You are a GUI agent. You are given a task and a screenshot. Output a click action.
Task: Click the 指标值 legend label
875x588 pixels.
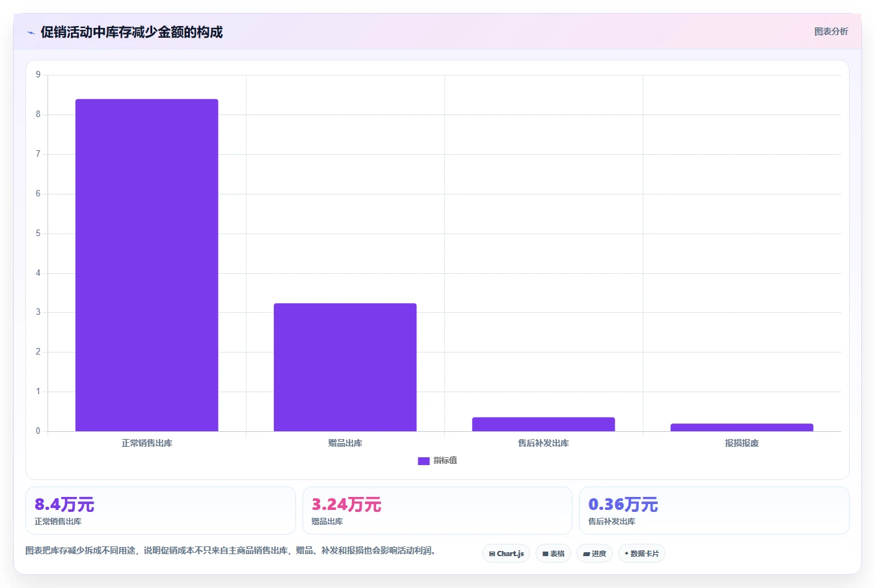[x=446, y=461]
